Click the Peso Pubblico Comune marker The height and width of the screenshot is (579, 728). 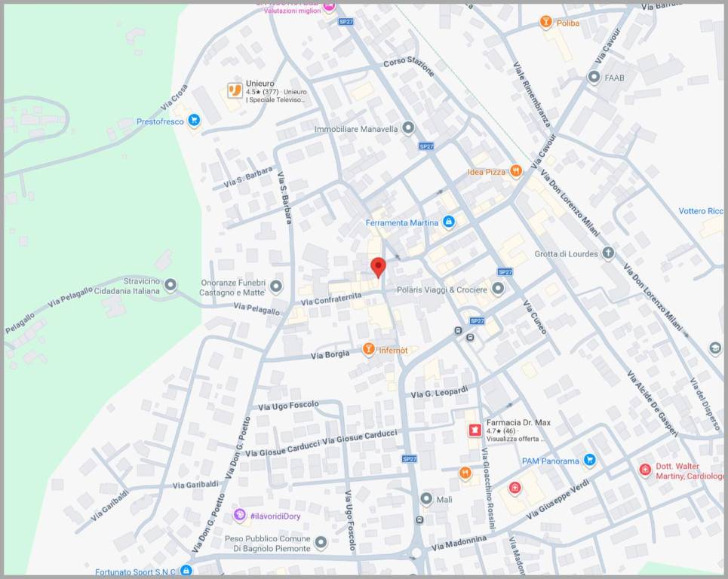[321, 542]
